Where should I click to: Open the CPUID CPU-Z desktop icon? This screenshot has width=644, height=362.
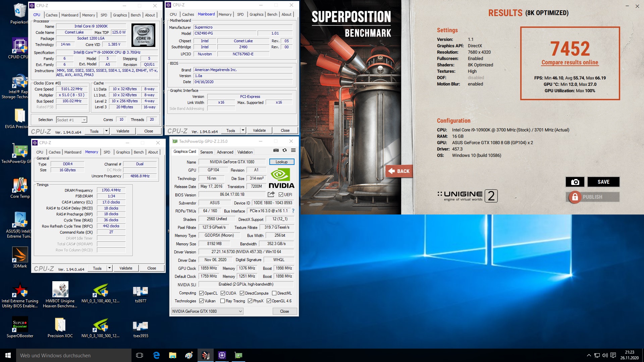(x=19, y=49)
